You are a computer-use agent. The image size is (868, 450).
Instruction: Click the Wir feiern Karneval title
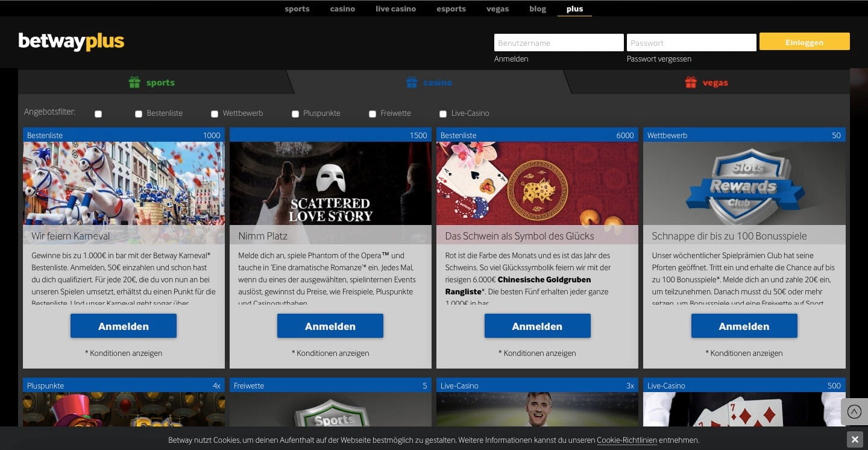[71, 236]
